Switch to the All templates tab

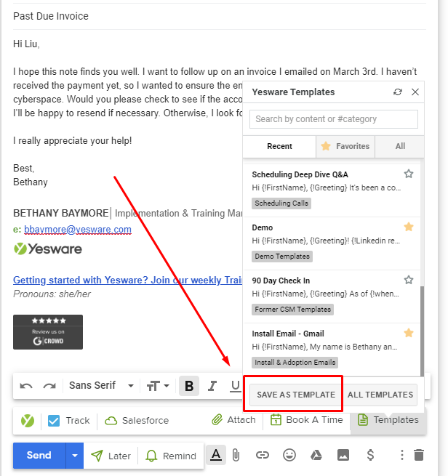tap(400, 146)
